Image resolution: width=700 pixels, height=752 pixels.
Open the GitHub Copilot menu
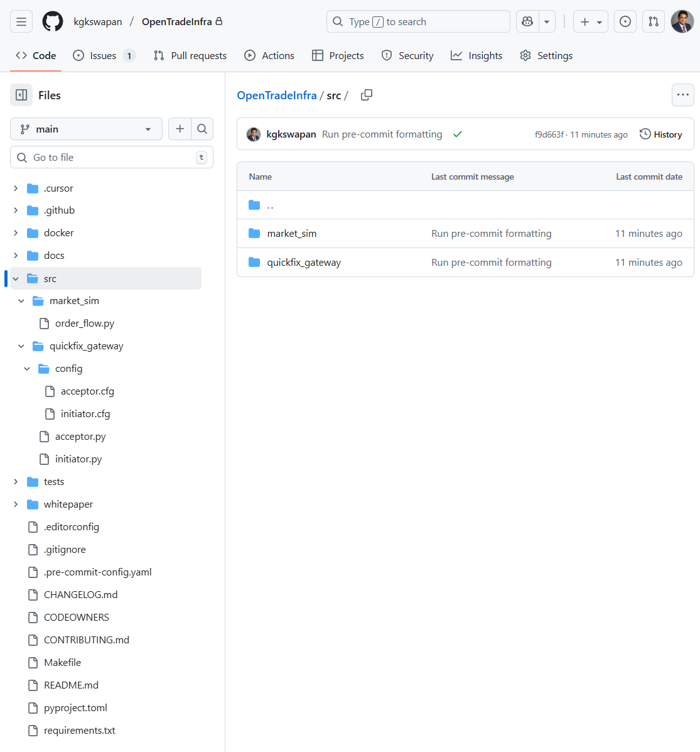[527, 21]
